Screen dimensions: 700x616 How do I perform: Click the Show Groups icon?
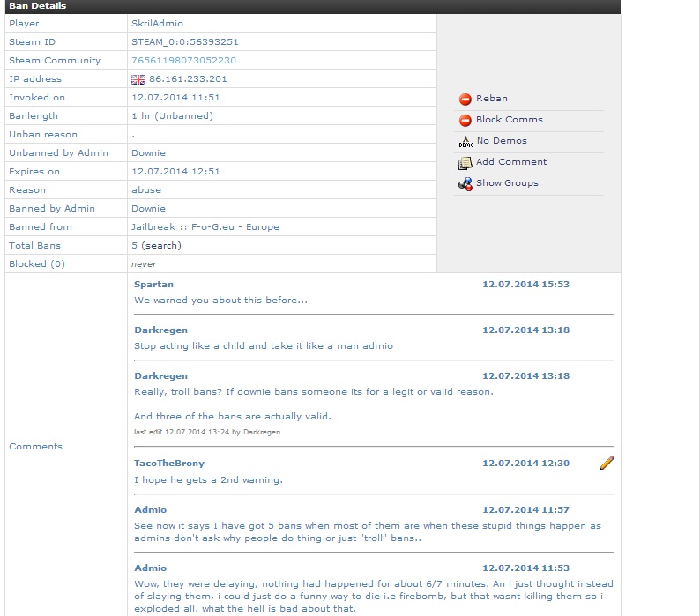(465, 184)
